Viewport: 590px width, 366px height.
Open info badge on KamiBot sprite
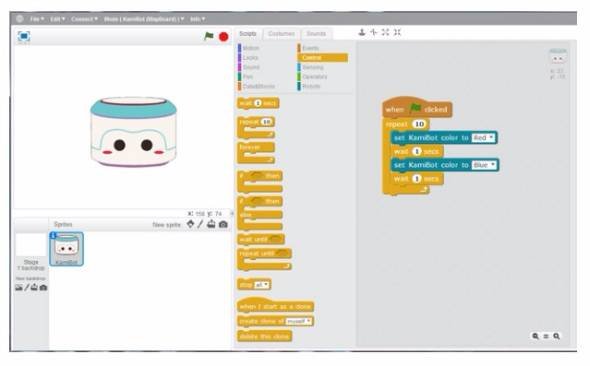[x=53, y=235]
